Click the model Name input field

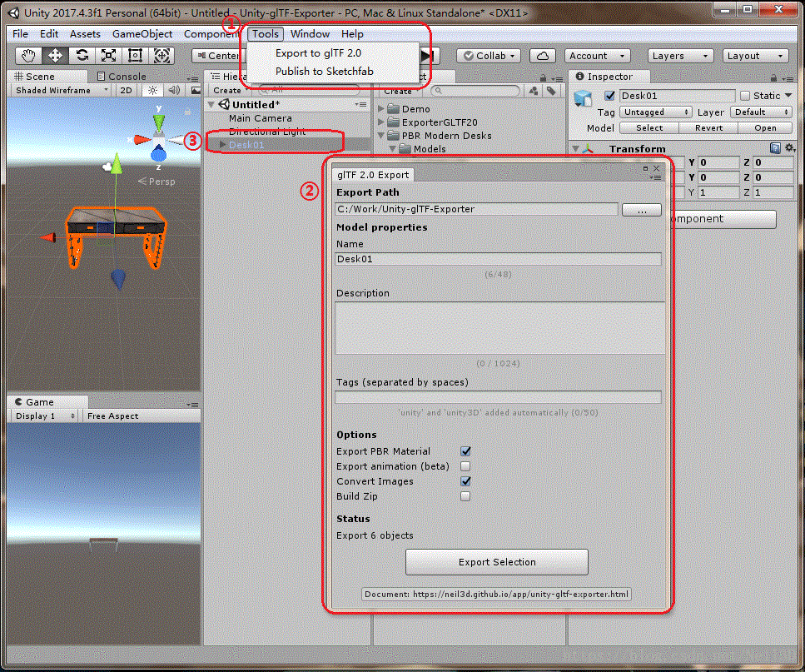(x=498, y=259)
